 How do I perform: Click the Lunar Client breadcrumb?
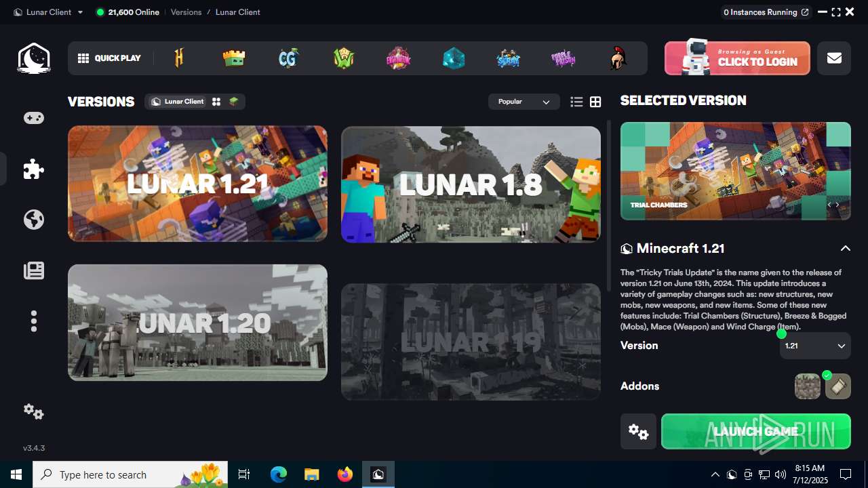238,12
